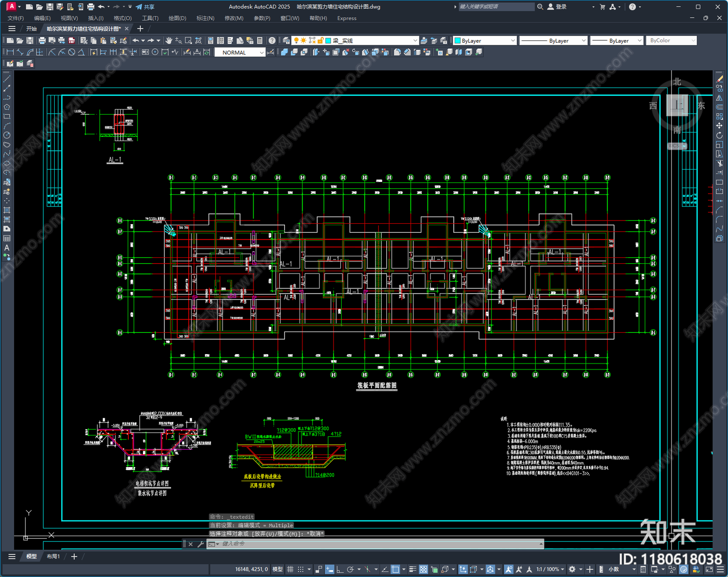This screenshot has height=577, width=728.
Task: Expand undo history dropdown arrow in toolbar
Action: coord(143,40)
